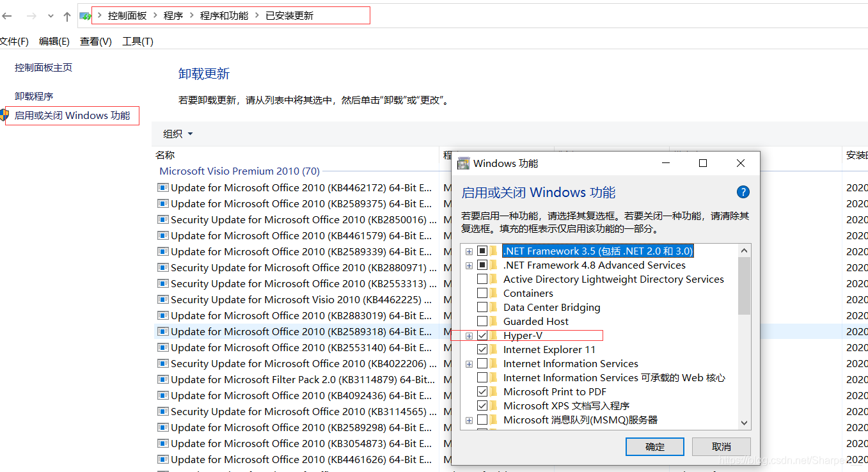Click the KB2553313 security update icon

[163, 283]
